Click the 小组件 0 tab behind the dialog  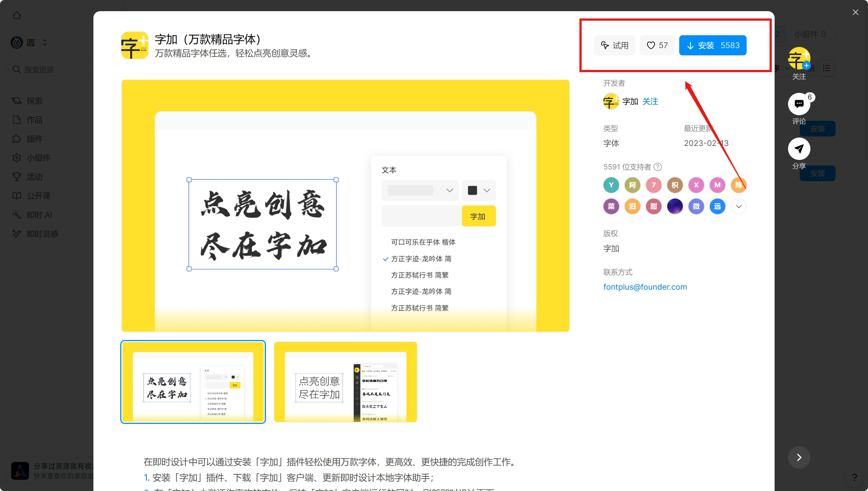(810, 34)
